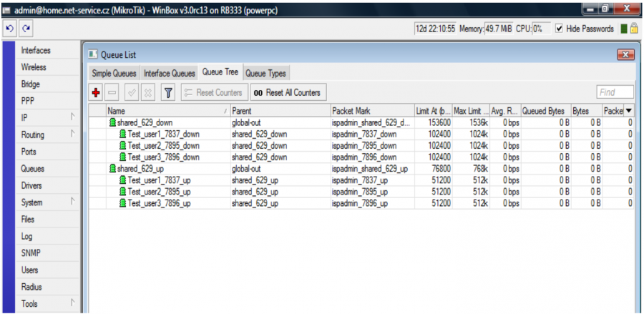Expand the Tools submenu arrow
This screenshot has width=644, height=314.
pos(73,303)
